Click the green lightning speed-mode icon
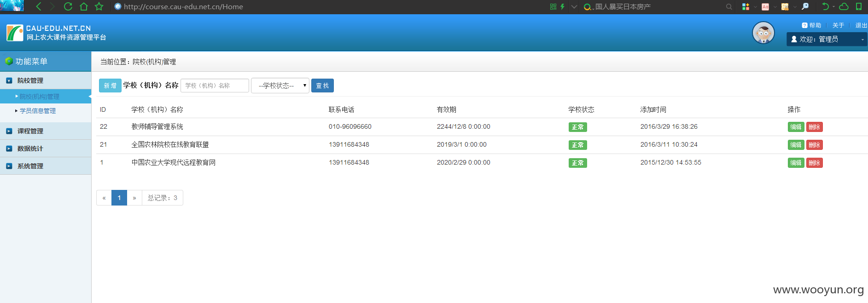This screenshot has height=303, width=868. tap(562, 6)
